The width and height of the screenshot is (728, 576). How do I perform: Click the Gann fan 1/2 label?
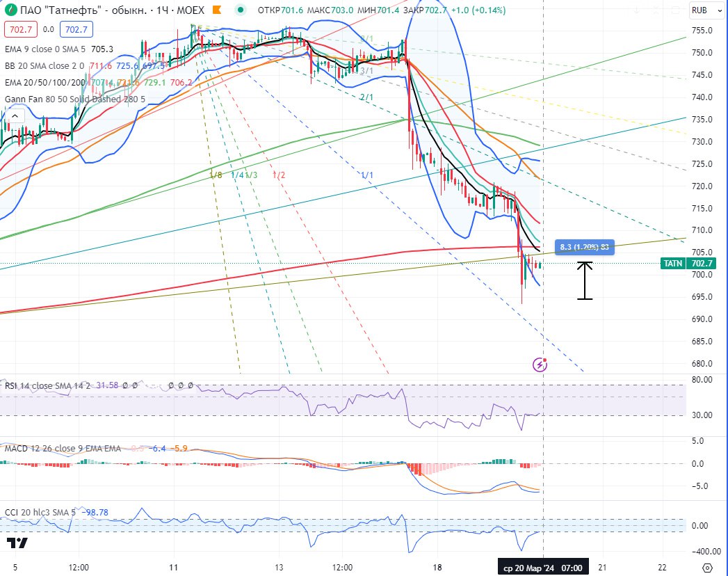279,175
